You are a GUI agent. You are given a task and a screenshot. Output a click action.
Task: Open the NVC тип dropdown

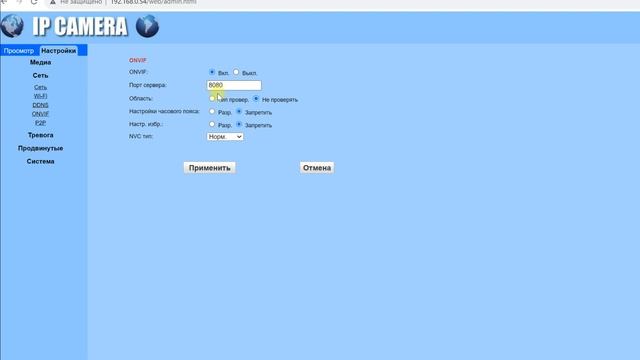(x=225, y=137)
